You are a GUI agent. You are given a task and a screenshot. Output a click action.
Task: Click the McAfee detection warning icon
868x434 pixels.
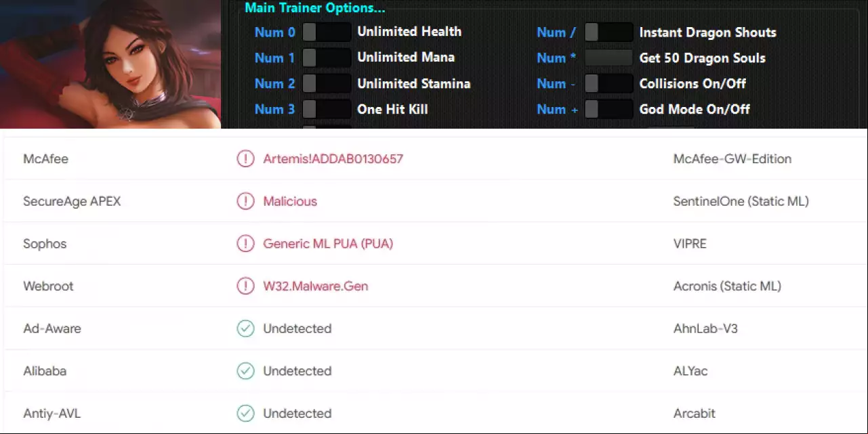[x=245, y=159]
